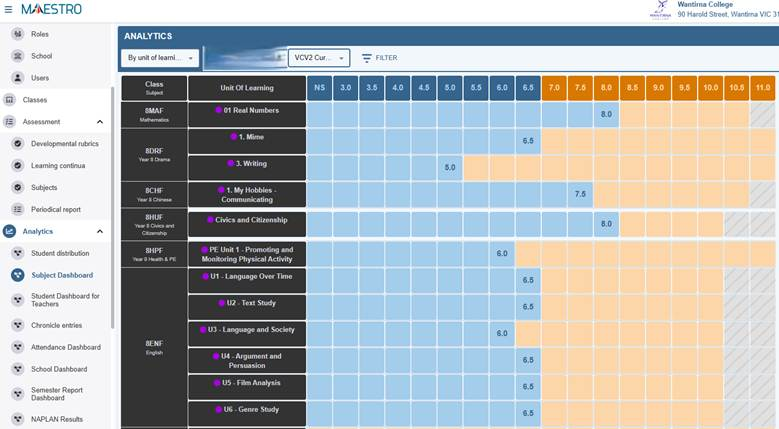Open the Subject Dashboard menu item

pos(61,275)
